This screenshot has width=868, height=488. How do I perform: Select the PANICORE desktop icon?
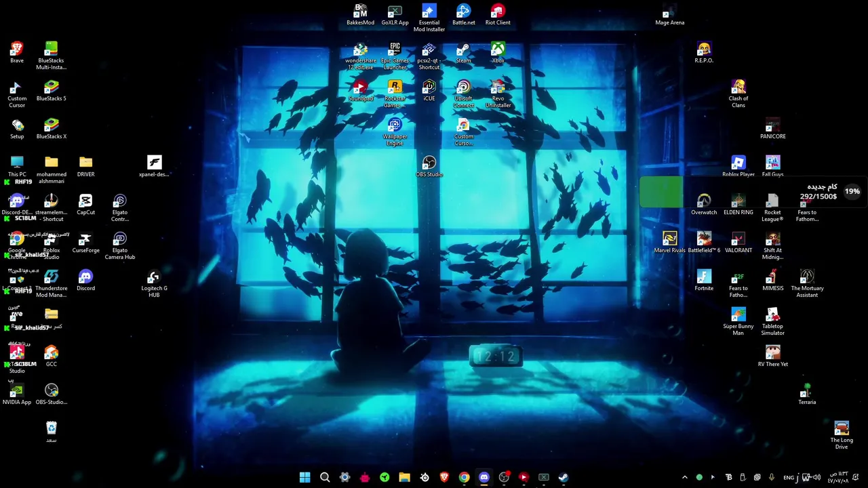772,129
